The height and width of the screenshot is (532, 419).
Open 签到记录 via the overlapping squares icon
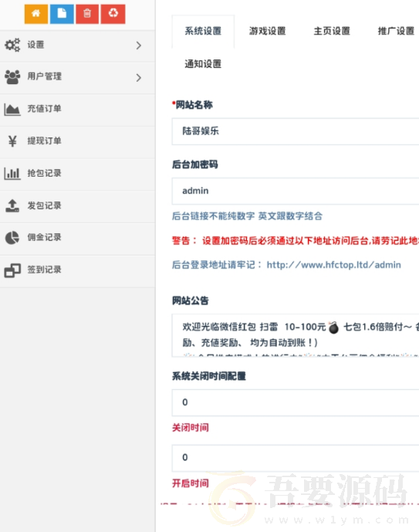tap(12, 270)
